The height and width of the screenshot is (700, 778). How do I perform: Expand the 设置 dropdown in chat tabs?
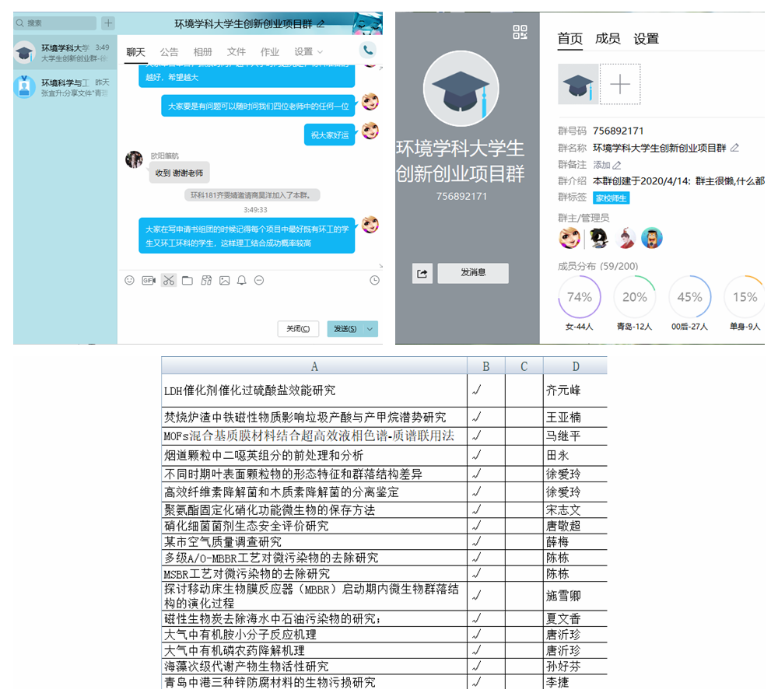(308, 52)
